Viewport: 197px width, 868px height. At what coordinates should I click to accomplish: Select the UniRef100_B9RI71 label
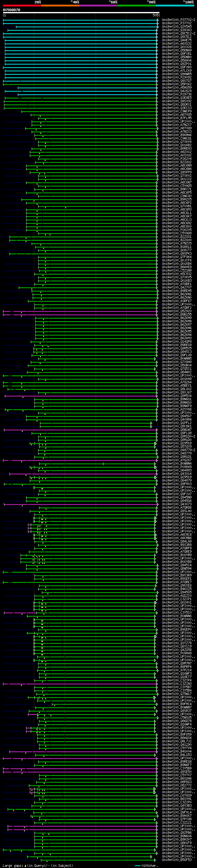[177, 189]
